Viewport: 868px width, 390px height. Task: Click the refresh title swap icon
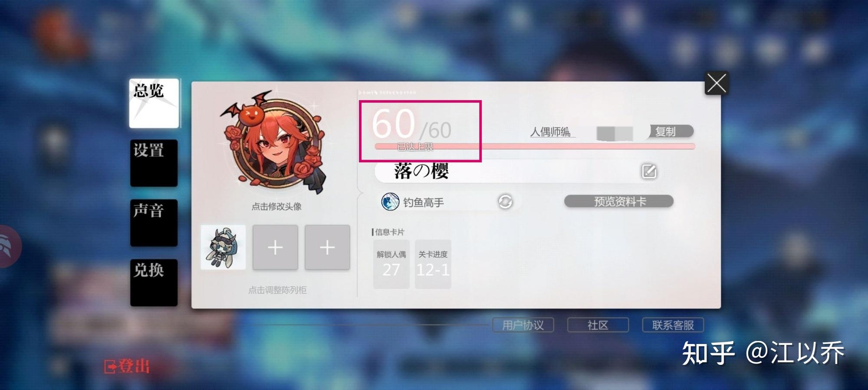[505, 201]
